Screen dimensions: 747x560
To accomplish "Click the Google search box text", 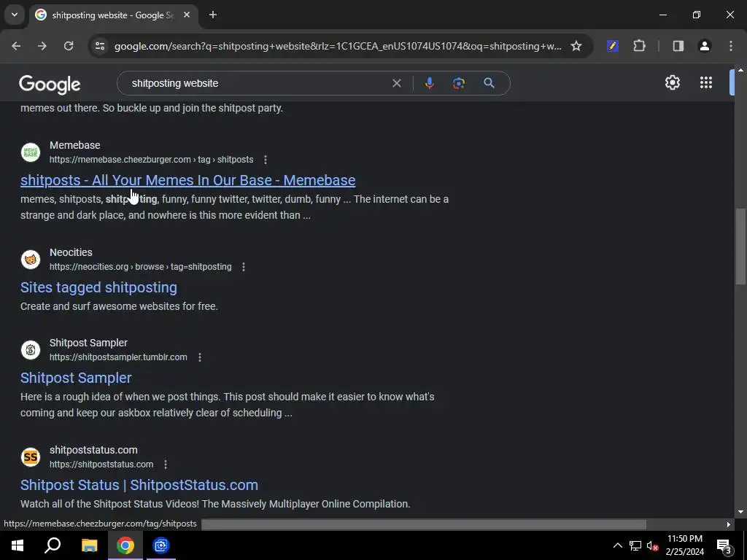I will [x=175, y=83].
